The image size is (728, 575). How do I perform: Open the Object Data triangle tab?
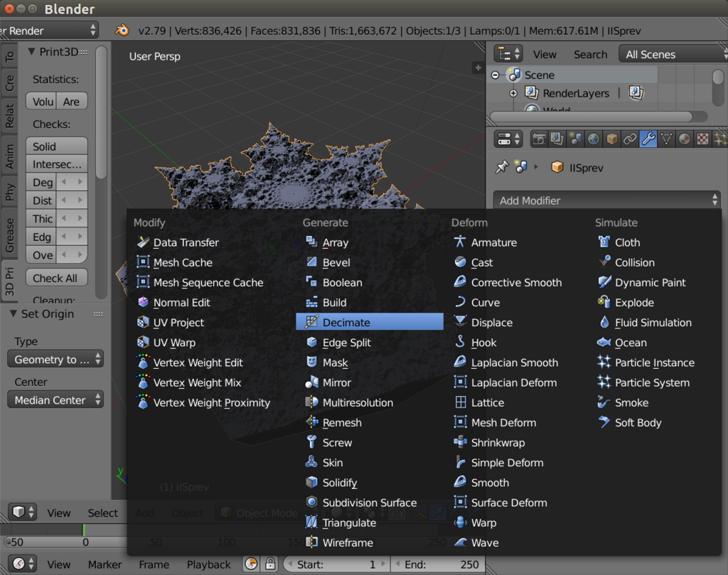(666, 139)
